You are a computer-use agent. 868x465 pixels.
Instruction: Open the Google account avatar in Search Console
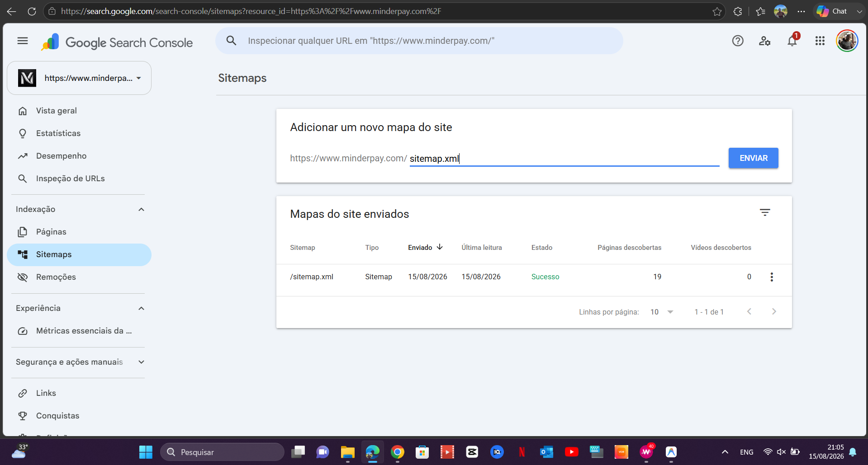847,41
